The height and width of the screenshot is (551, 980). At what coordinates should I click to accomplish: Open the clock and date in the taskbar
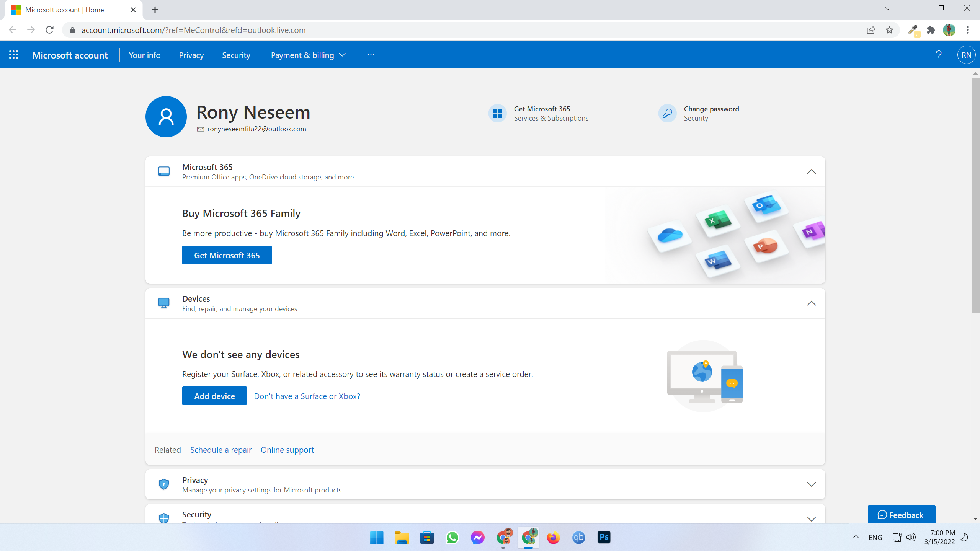[940, 537]
